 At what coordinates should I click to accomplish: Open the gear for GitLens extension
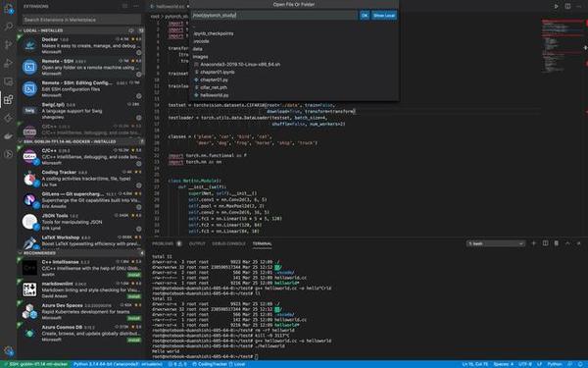139,207
